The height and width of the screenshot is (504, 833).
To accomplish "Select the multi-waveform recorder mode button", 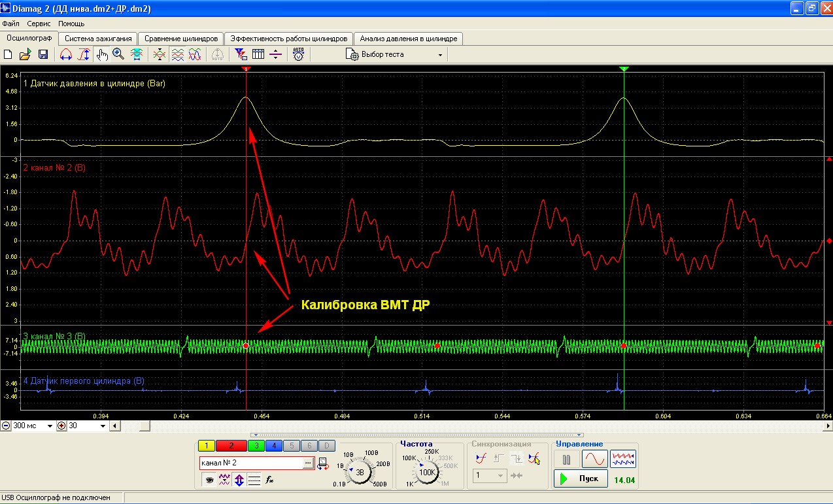I will [623, 460].
